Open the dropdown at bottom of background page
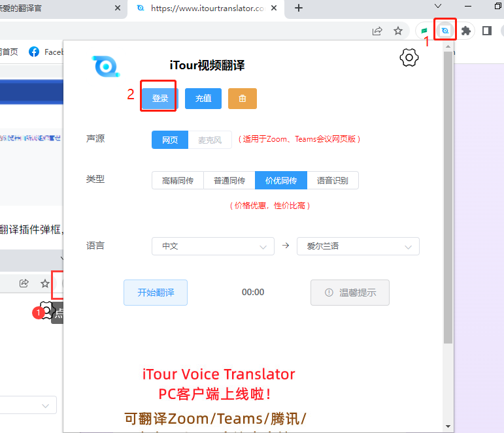The image size is (504, 433). click(x=28, y=406)
